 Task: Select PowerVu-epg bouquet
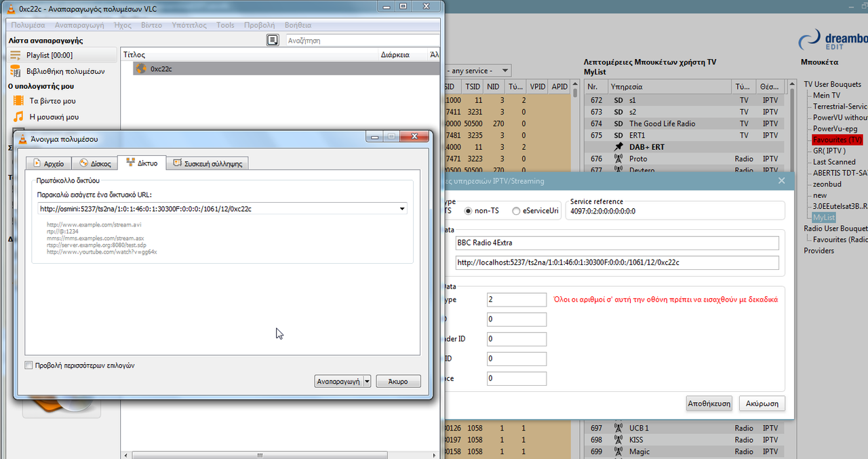pos(835,129)
